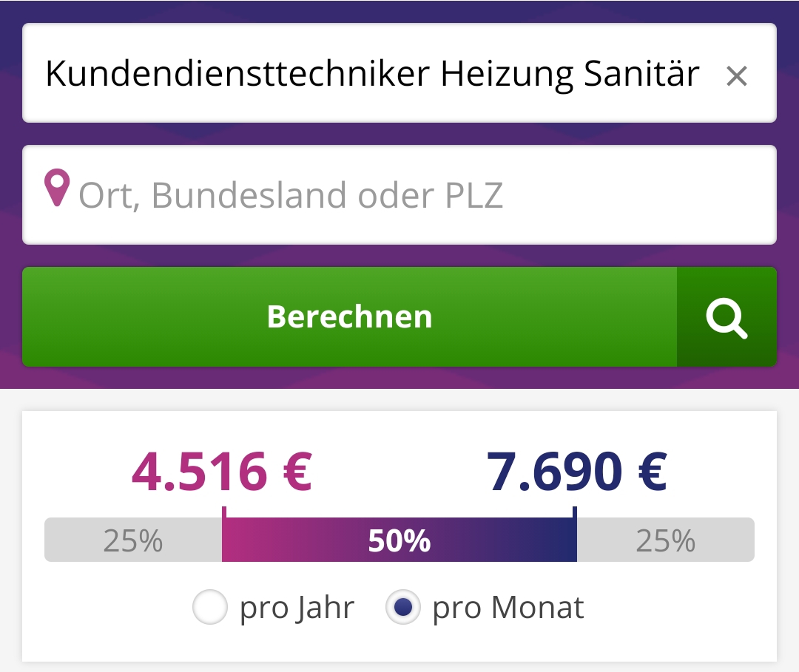The height and width of the screenshot is (672, 799).
Task: Click the pink lower-quartile tick marker
Action: [223, 512]
